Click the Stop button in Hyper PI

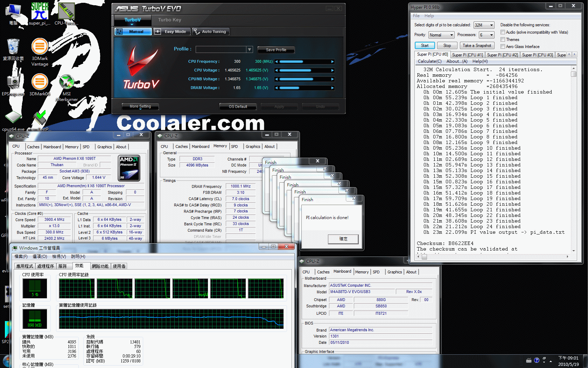(x=447, y=46)
